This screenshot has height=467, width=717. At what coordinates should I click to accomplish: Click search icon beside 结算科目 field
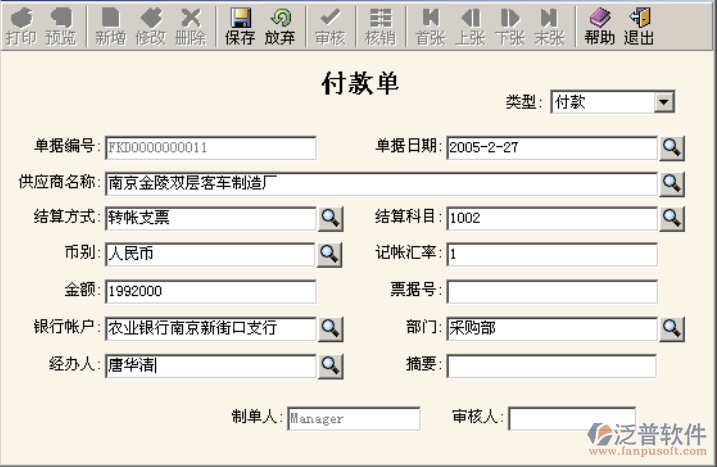coord(672,218)
